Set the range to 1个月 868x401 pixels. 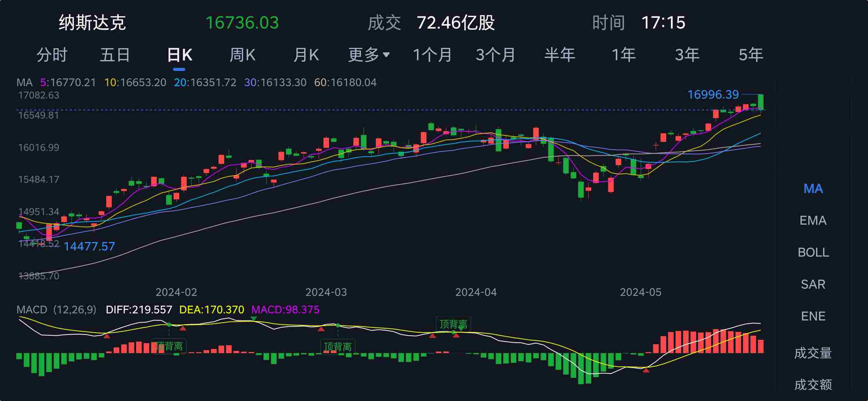(433, 55)
